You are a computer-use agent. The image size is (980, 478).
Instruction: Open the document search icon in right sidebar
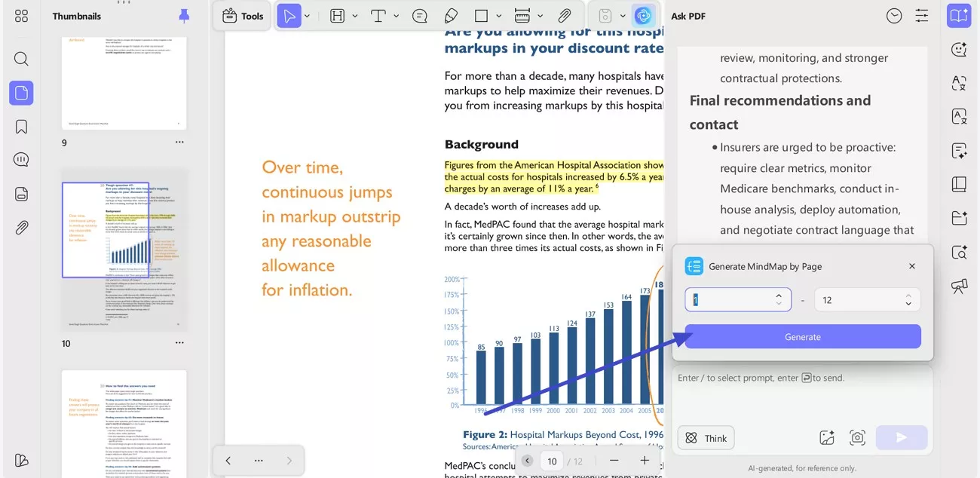tap(959, 252)
